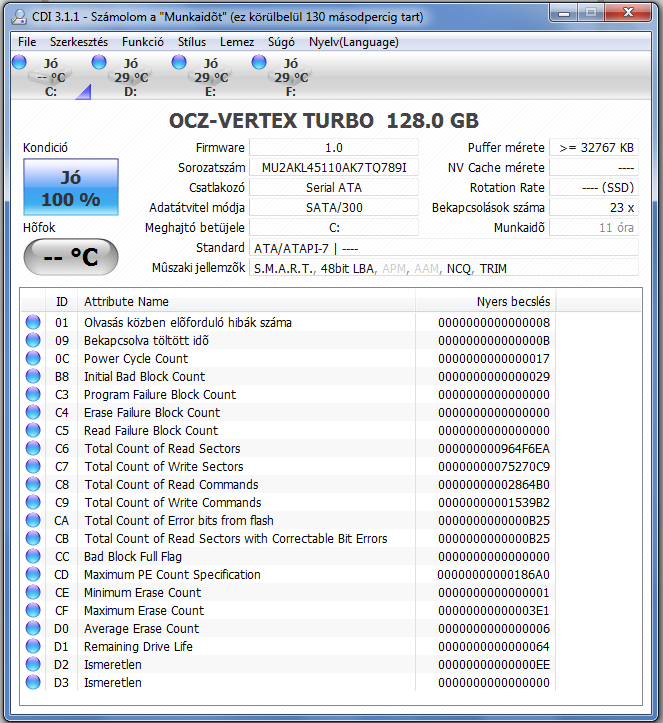Select drive C: in disk bar
This screenshot has height=723, width=663.
pos(51,77)
